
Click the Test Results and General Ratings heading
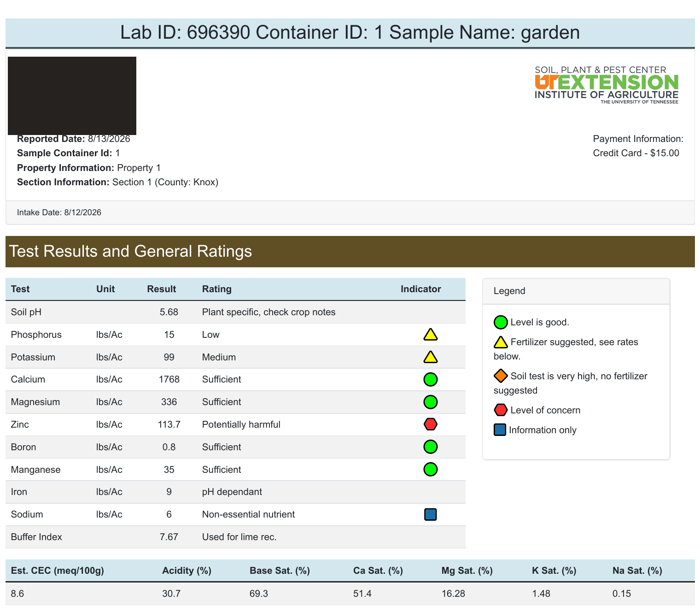pyautogui.click(x=130, y=251)
